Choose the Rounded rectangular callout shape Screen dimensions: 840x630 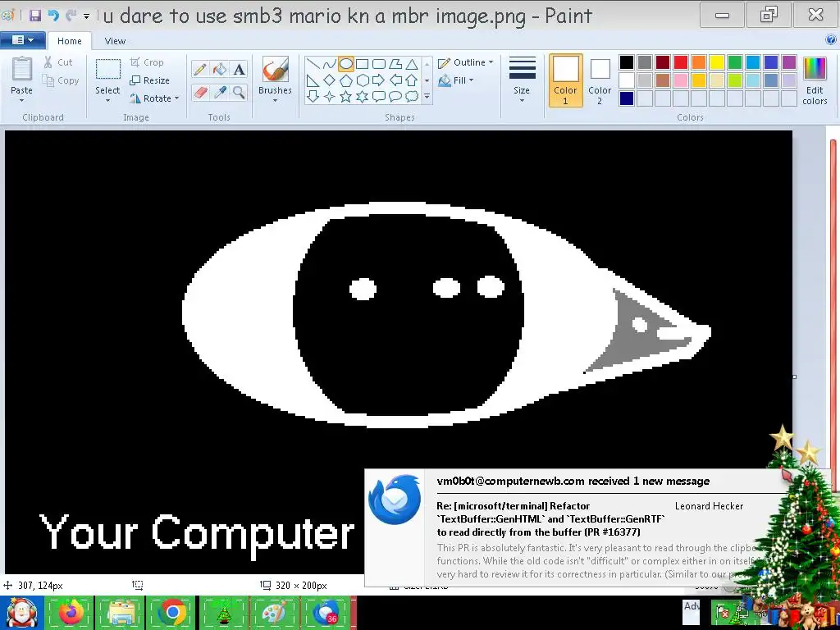(x=379, y=97)
